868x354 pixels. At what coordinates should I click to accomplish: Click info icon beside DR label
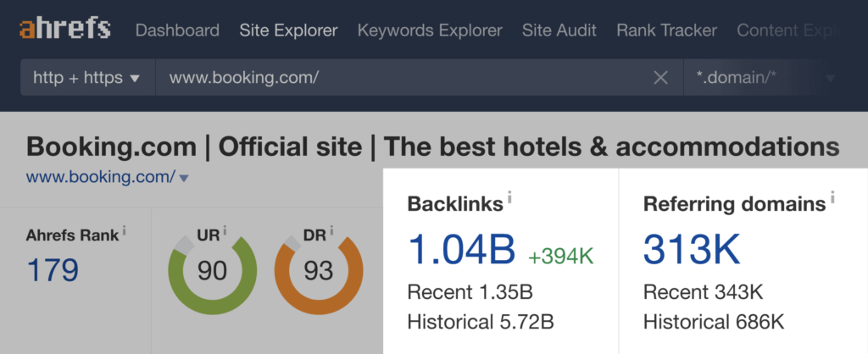coord(332,230)
